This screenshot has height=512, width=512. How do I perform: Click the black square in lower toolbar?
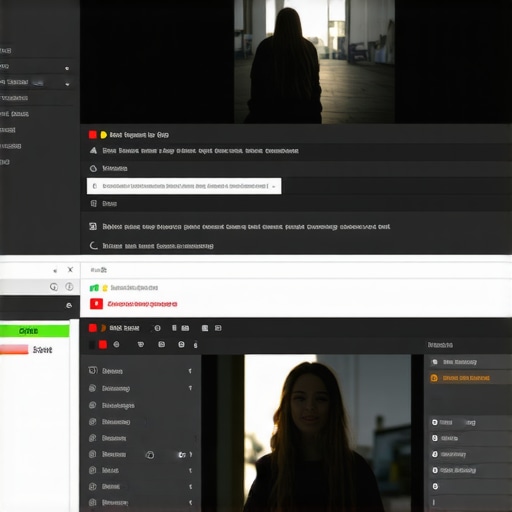click(x=92, y=345)
